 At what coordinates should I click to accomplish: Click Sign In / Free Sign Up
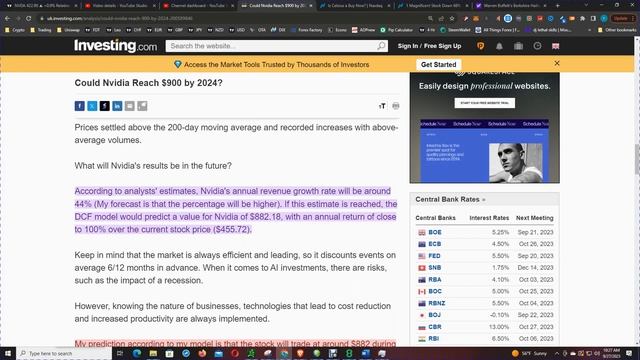tap(429, 46)
